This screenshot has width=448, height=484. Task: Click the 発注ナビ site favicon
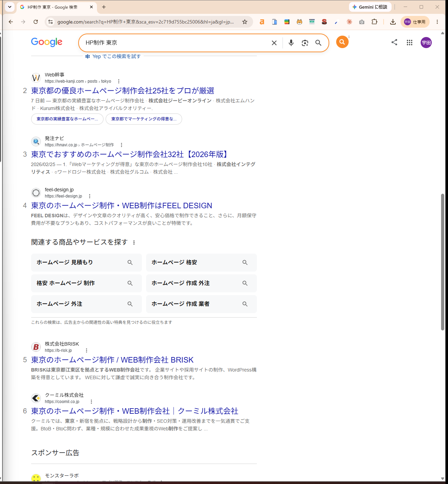pos(36,141)
